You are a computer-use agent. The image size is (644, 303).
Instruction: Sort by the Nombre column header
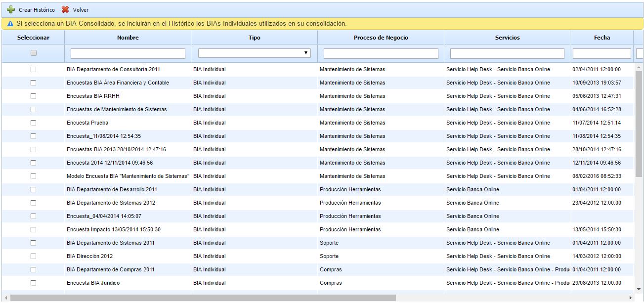128,38
